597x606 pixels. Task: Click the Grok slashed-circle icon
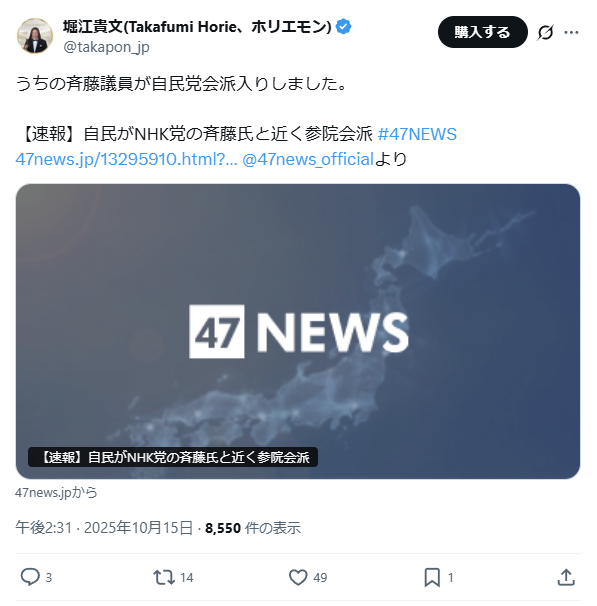[545, 32]
